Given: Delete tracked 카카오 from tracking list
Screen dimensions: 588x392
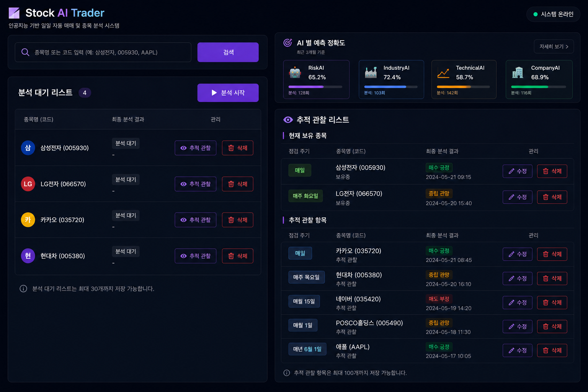Looking at the screenshot, I should [552, 254].
